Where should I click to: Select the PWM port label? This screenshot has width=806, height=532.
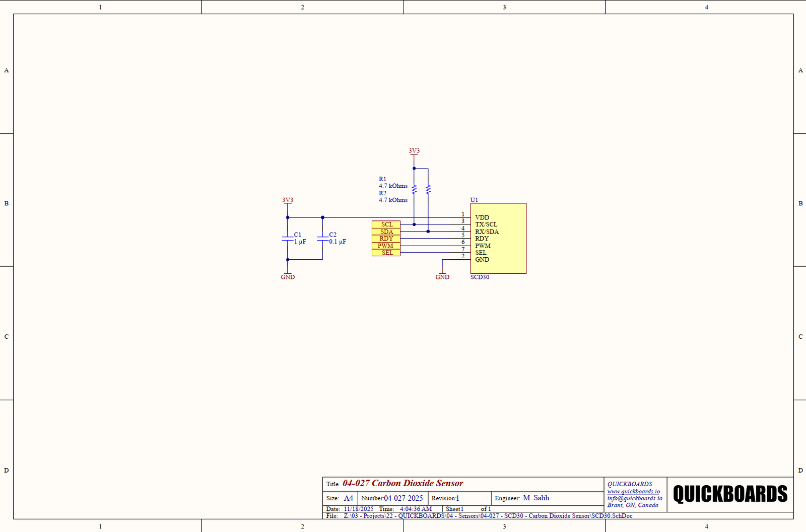pyautogui.click(x=386, y=246)
